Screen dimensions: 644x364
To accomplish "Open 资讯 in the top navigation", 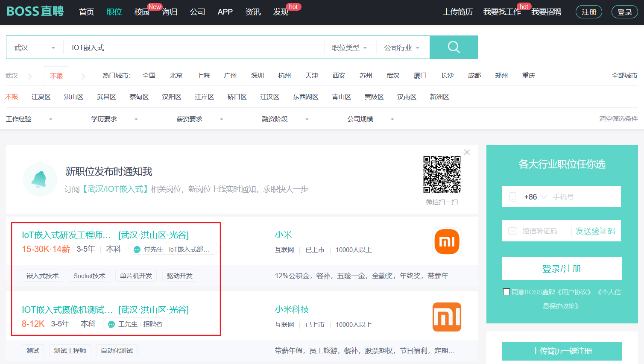I will tap(253, 12).
